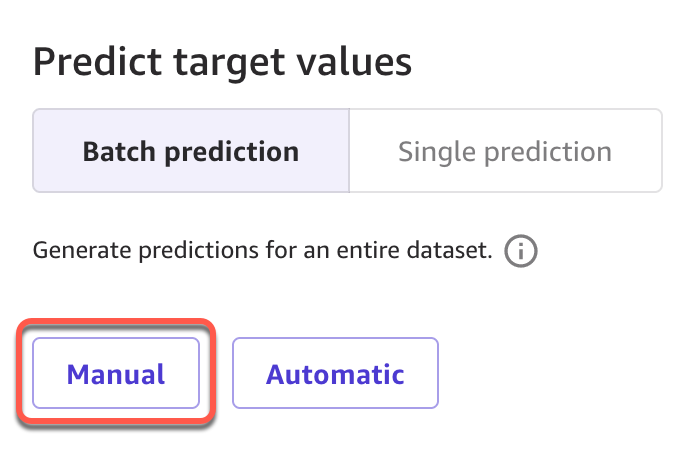The width and height of the screenshot is (688, 456).
Task: Click the Predict target values heading
Action: [222, 62]
